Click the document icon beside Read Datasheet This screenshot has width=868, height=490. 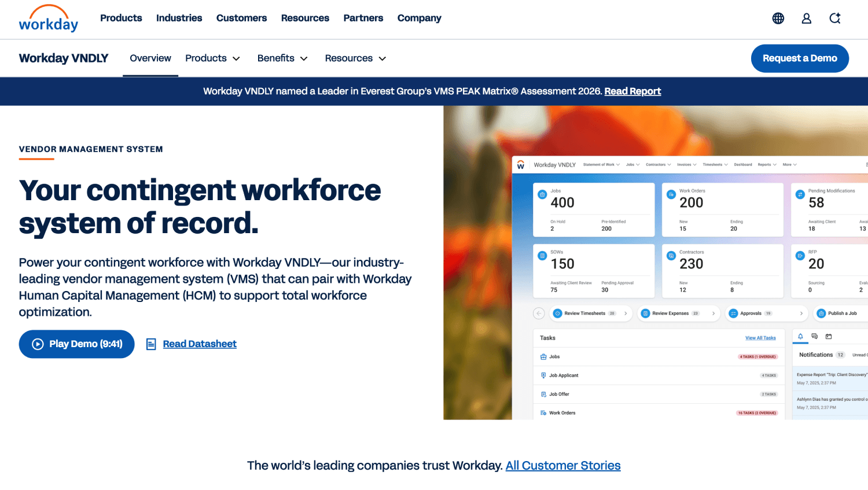(x=151, y=344)
